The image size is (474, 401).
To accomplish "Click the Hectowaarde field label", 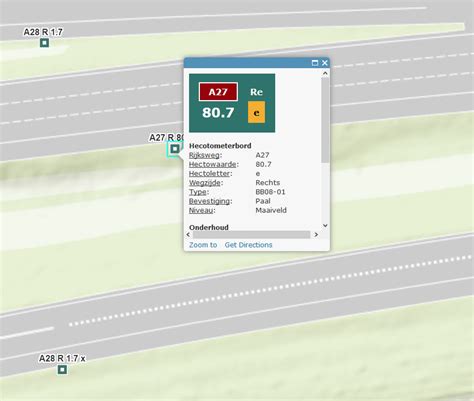I will click(213, 164).
